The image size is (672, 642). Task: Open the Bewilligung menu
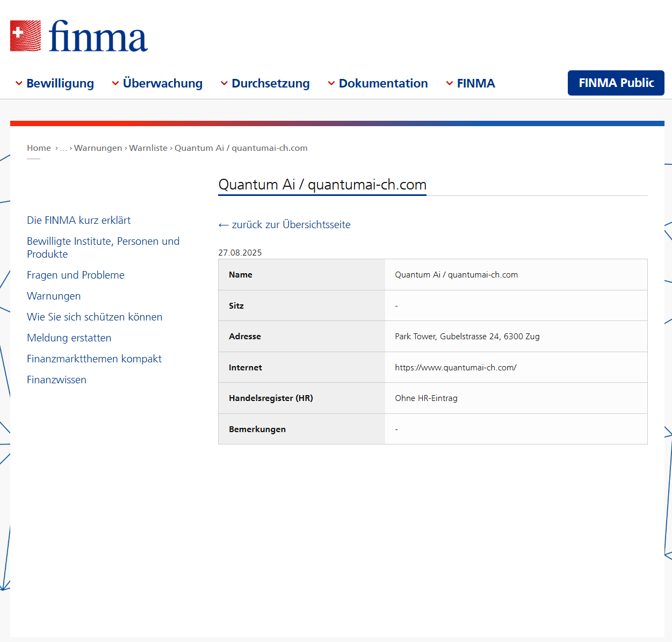pyautogui.click(x=60, y=83)
